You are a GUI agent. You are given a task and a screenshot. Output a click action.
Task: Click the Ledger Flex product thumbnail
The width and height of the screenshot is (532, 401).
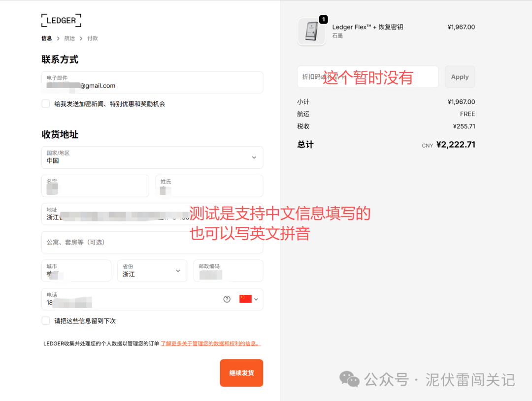pos(311,31)
